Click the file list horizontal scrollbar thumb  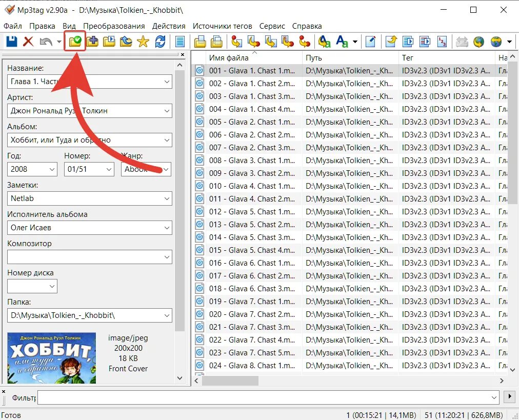point(230,381)
